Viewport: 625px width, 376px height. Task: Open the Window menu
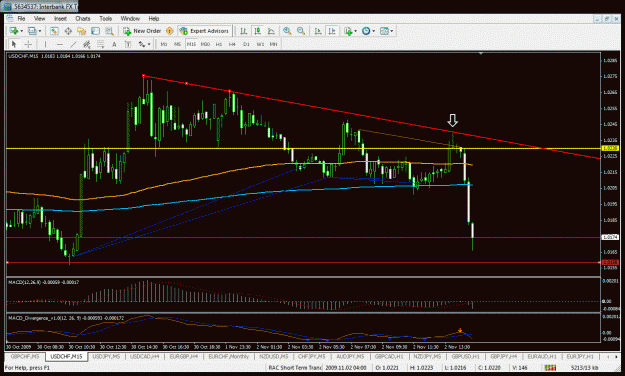point(130,19)
